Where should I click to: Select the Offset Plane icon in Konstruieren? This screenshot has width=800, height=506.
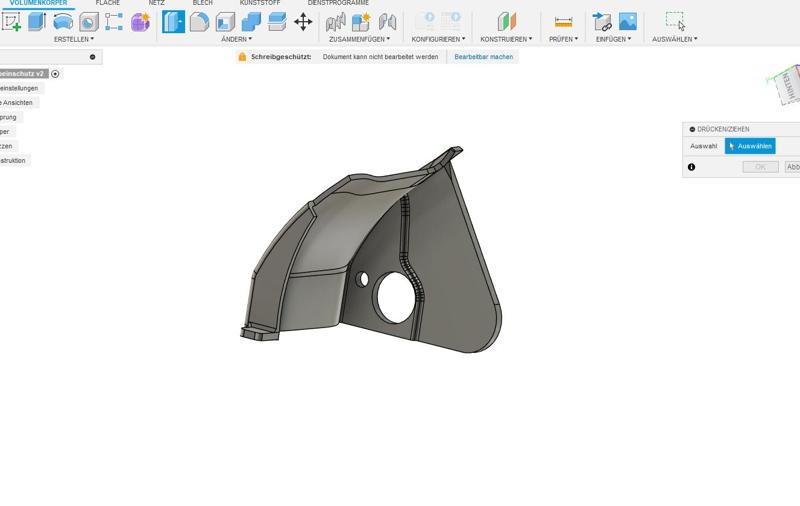click(x=507, y=22)
